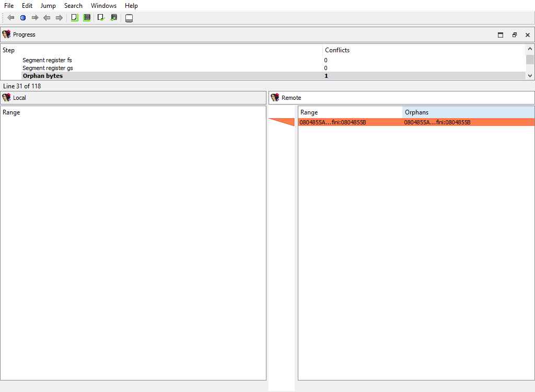Click the stacked-lines icon with green checkmark
The height and width of the screenshot is (392, 535).
tap(114, 18)
